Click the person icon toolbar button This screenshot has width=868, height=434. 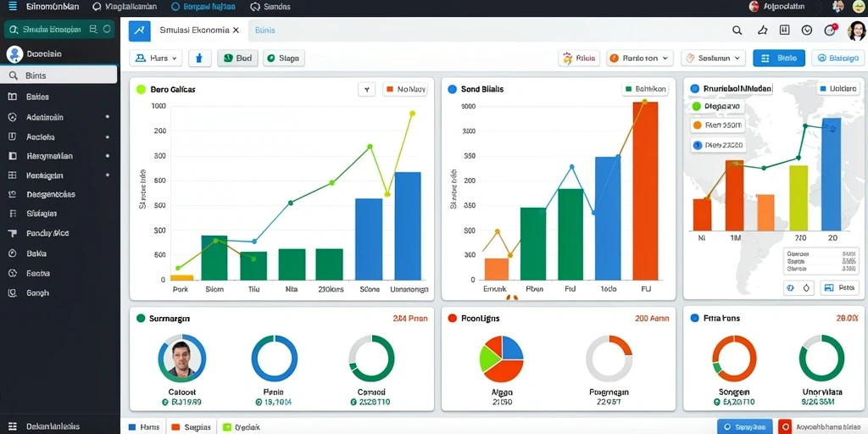[200, 58]
